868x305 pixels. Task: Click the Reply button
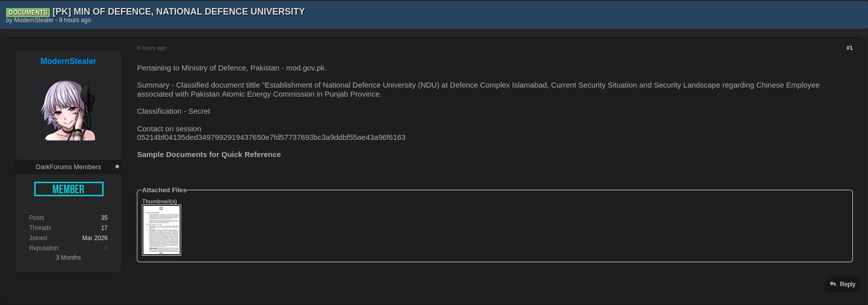[842, 284]
